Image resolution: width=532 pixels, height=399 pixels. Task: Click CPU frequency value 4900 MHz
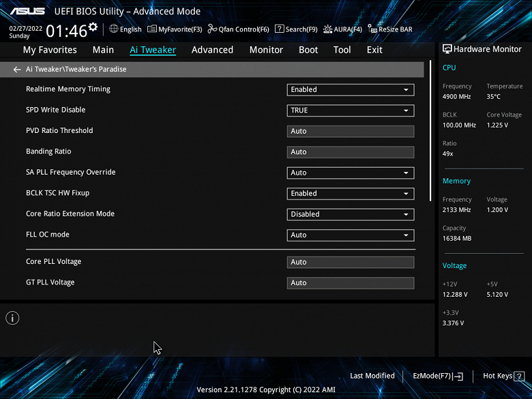[457, 97]
